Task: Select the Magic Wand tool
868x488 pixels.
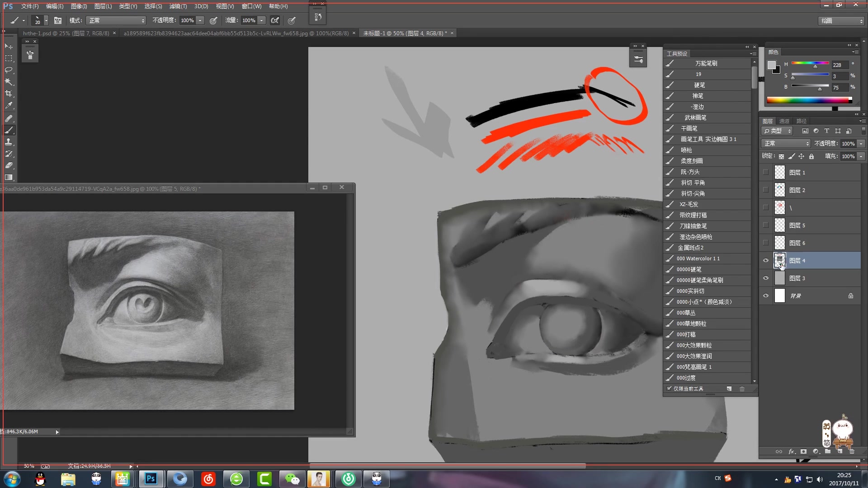Action: (9, 82)
